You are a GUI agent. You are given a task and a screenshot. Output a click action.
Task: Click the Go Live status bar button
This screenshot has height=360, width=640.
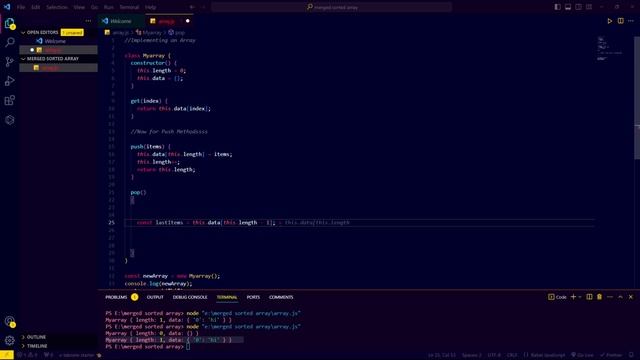[582, 355]
